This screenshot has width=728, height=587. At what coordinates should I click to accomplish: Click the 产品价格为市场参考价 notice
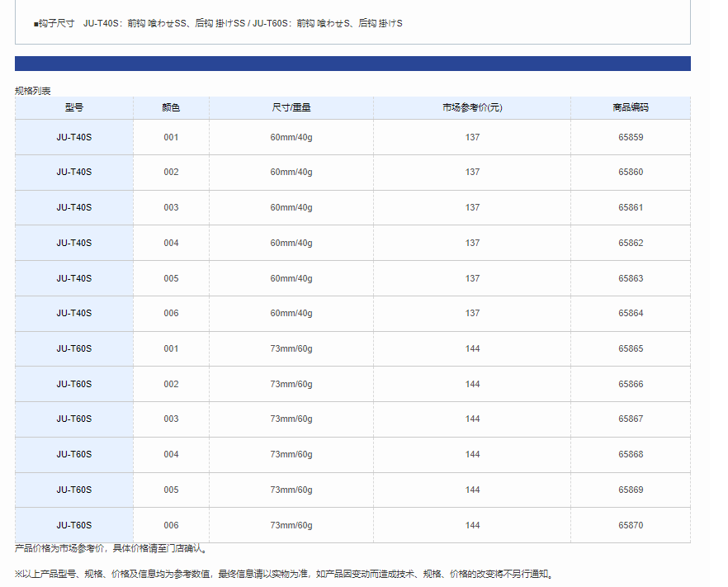click(x=112, y=548)
